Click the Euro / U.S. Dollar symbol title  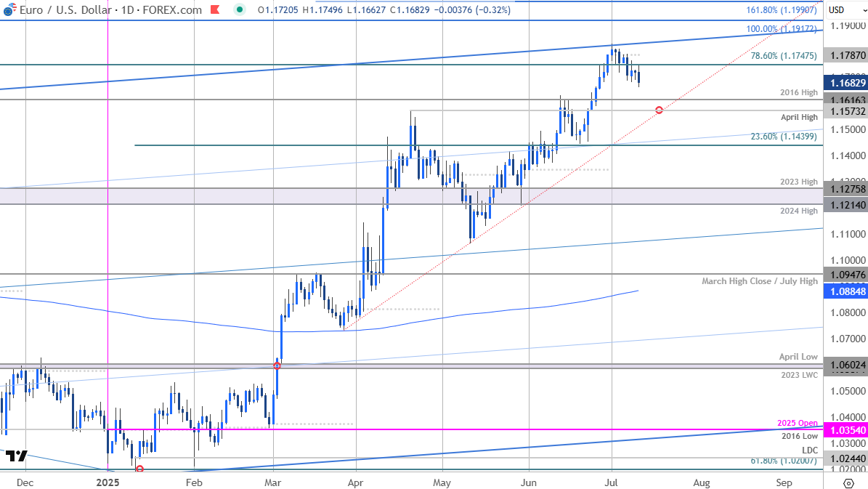62,10
